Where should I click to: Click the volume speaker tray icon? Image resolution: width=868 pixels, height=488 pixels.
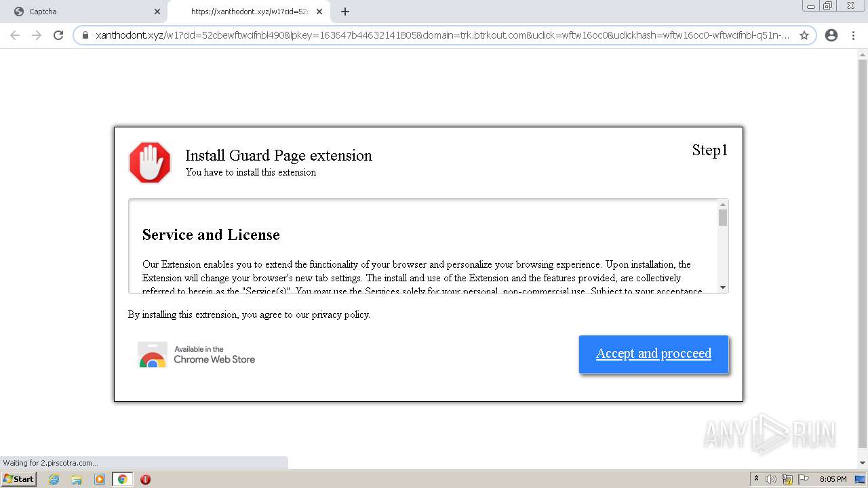[771, 479]
